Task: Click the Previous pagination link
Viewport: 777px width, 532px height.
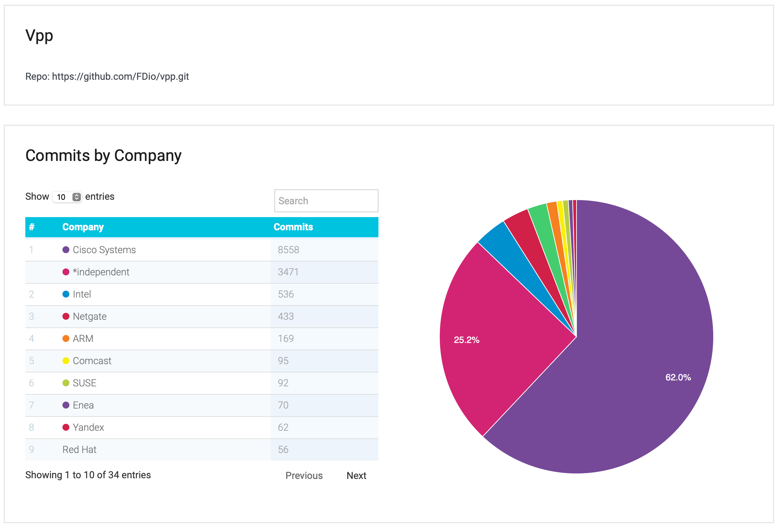Action: pyautogui.click(x=304, y=475)
